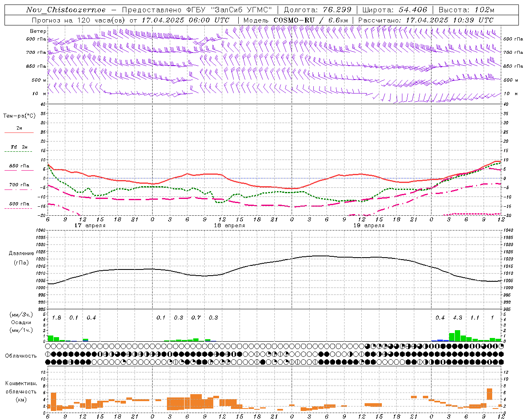The width and height of the screenshot is (525, 420).
Task: Click the '19 апреля' date label
Action: (x=369, y=226)
